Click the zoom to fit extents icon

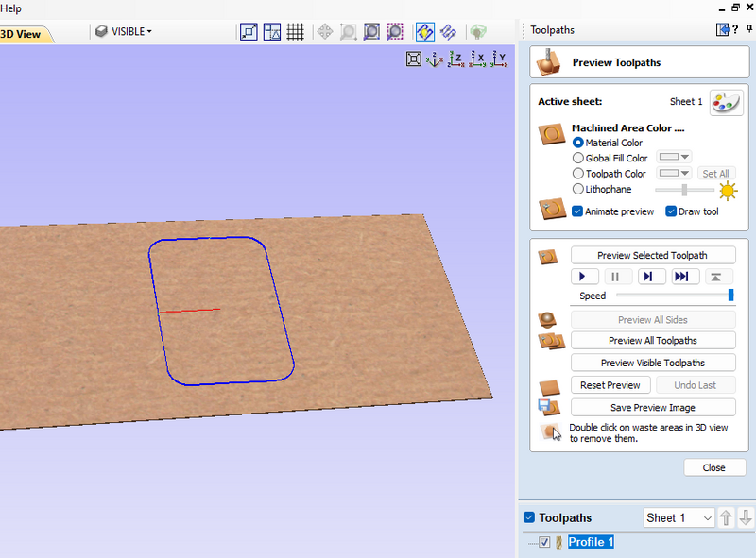413,59
